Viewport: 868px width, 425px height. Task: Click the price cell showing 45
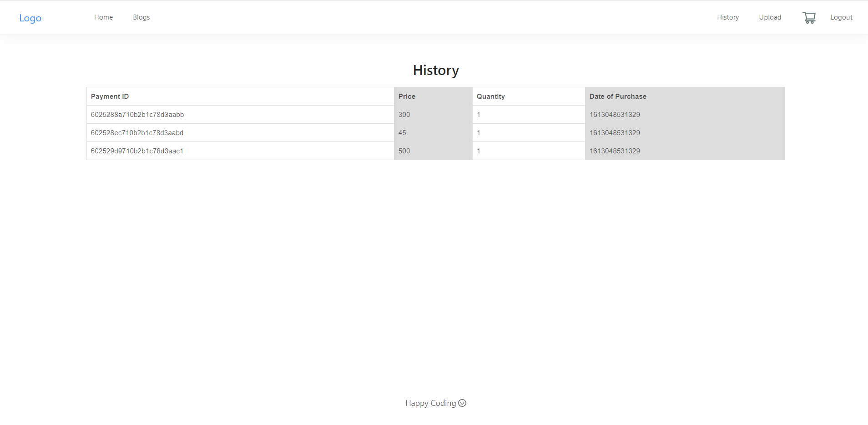402,132
